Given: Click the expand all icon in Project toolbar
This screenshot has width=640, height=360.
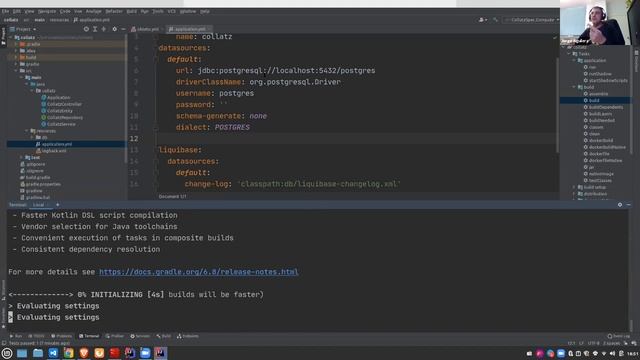Looking at the screenshot, I should (95, 29).
